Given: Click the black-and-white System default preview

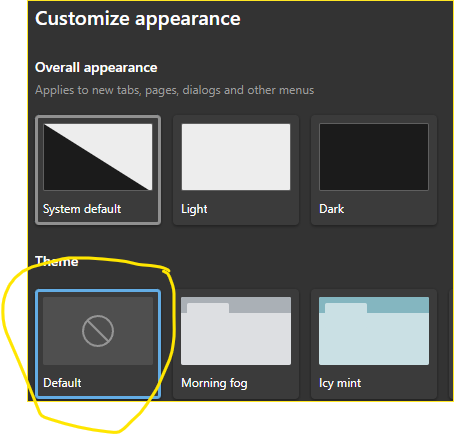Looking at the screenshot, I should coord(98,157).
